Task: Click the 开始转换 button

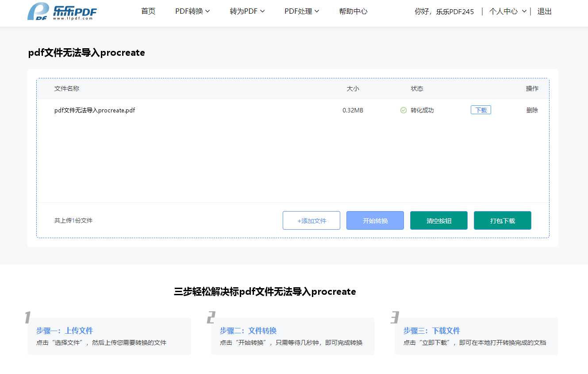Action: (x=375, y=220)
